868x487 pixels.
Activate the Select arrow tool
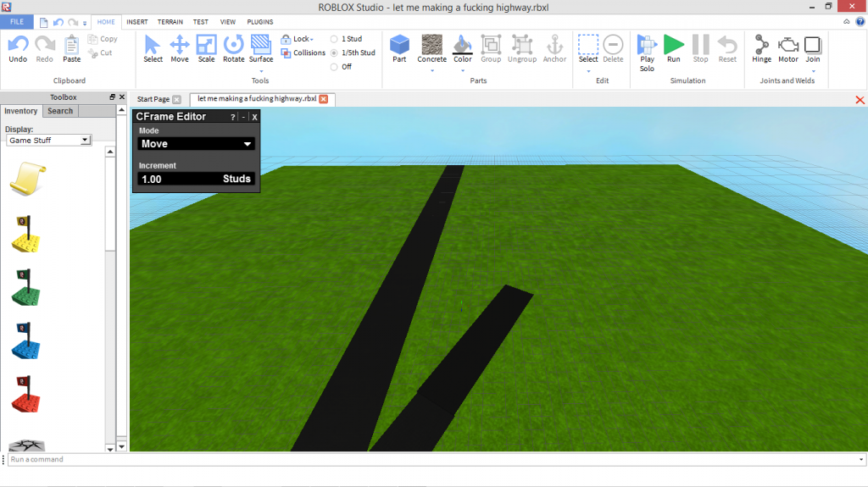point(153,49)
